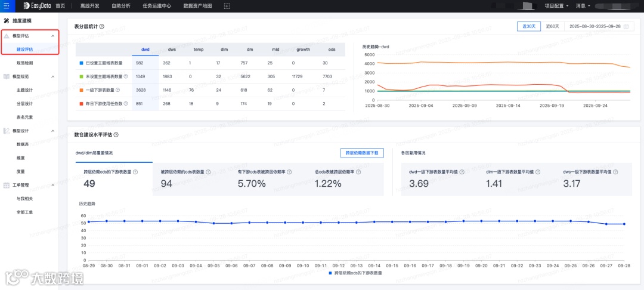The image size is (644, 290).
Task: Click help icon next to 未设置主题域表数量
Action: pos(126,76)
